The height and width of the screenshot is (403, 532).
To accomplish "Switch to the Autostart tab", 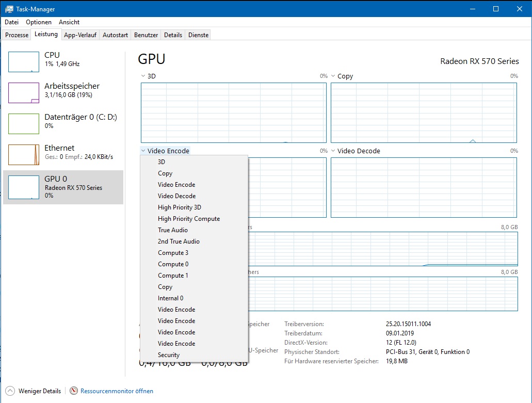I will (116, 35).
